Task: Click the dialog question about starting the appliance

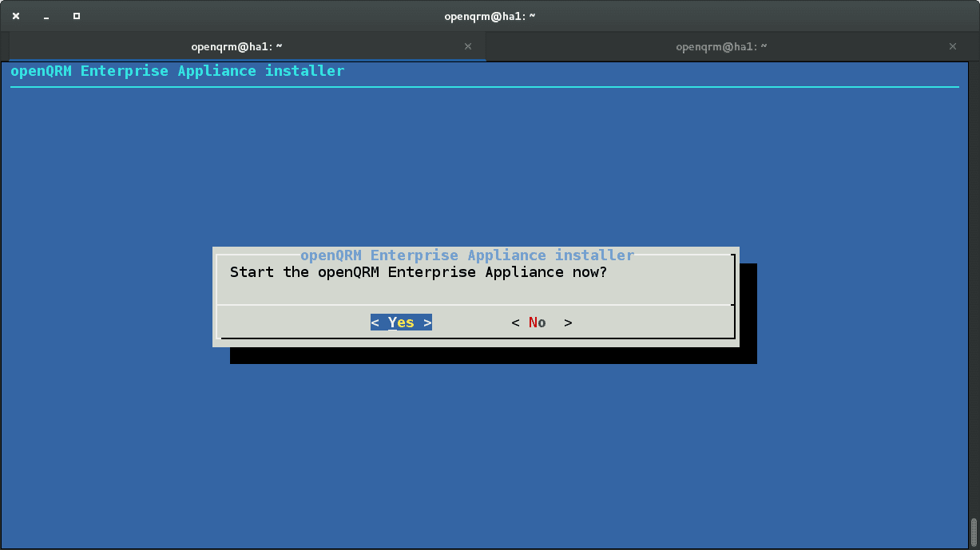Action: coord(419,272)
